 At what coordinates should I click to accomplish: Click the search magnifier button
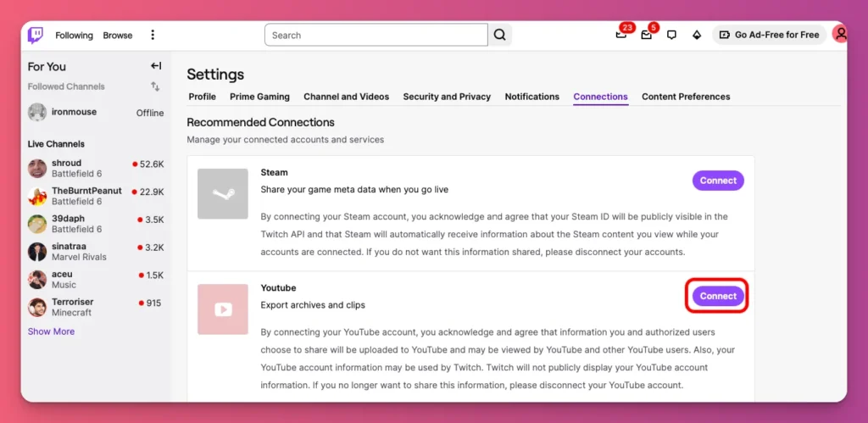pos(500,35)
